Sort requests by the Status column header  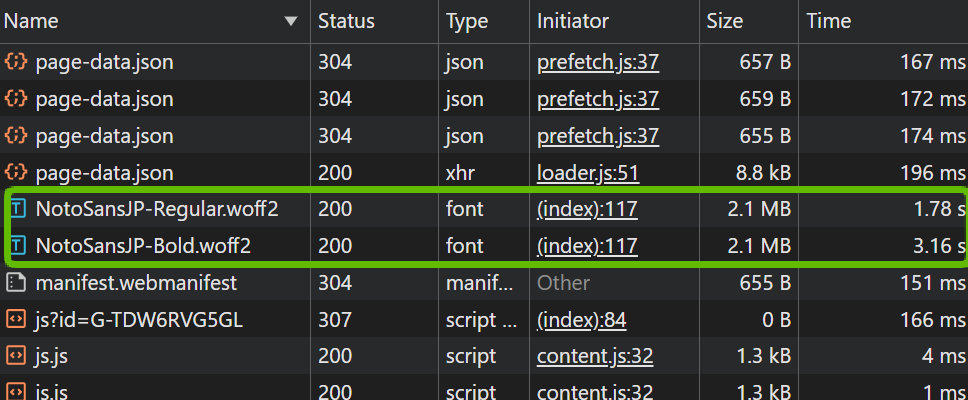tap(346, 21)
